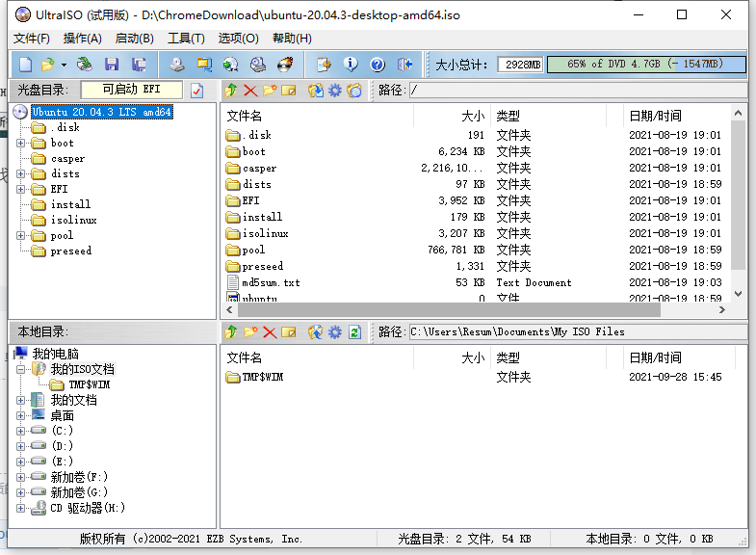Click red X delete icon in local panel
Viewport: 756px width, 555px height.
tap(270, 331)
